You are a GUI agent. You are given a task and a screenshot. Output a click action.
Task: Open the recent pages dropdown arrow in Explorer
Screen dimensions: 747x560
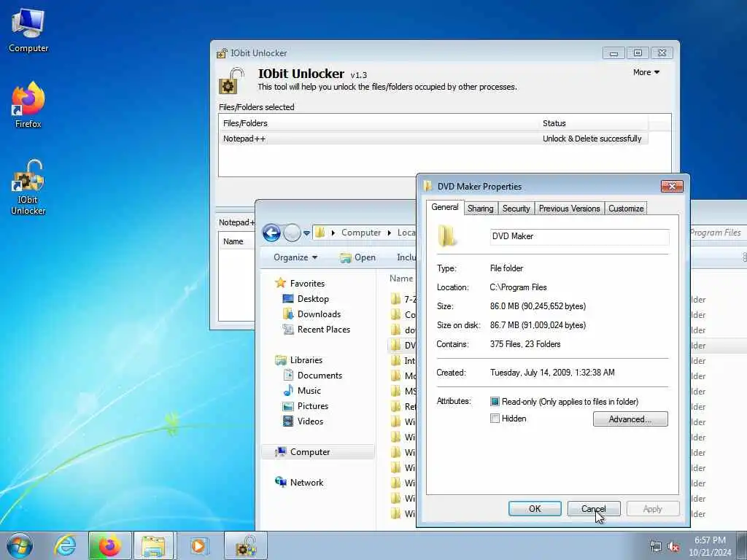point(307,233)
